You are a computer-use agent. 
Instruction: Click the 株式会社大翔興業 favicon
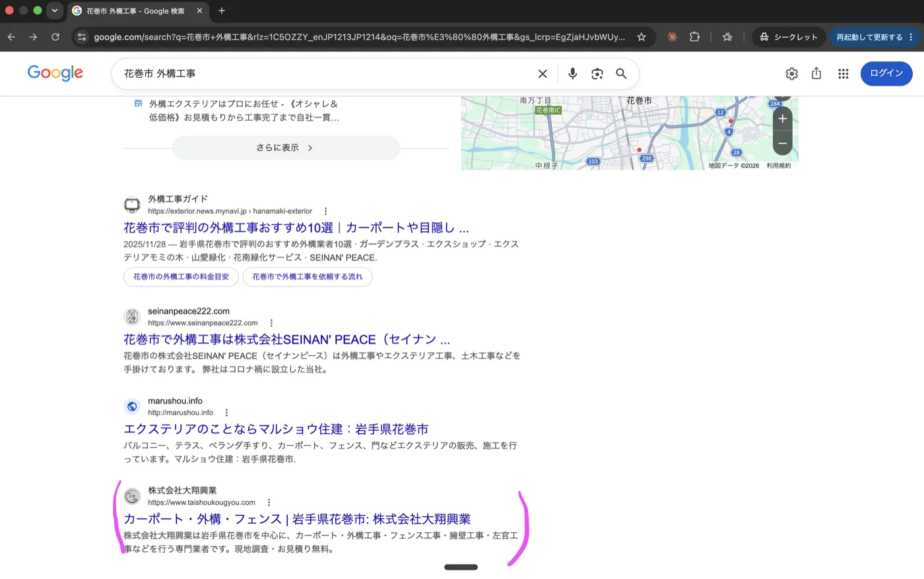(132, 497)
